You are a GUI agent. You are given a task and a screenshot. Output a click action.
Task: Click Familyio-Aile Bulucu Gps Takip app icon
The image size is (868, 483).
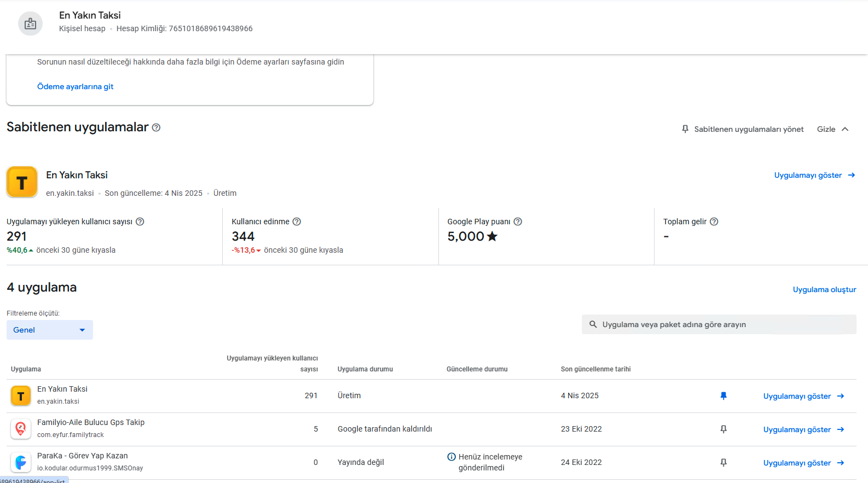point(21,429)
